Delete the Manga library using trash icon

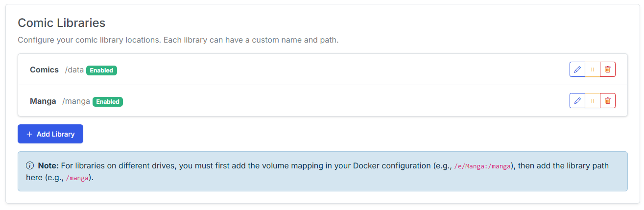[x=607, y=101]
